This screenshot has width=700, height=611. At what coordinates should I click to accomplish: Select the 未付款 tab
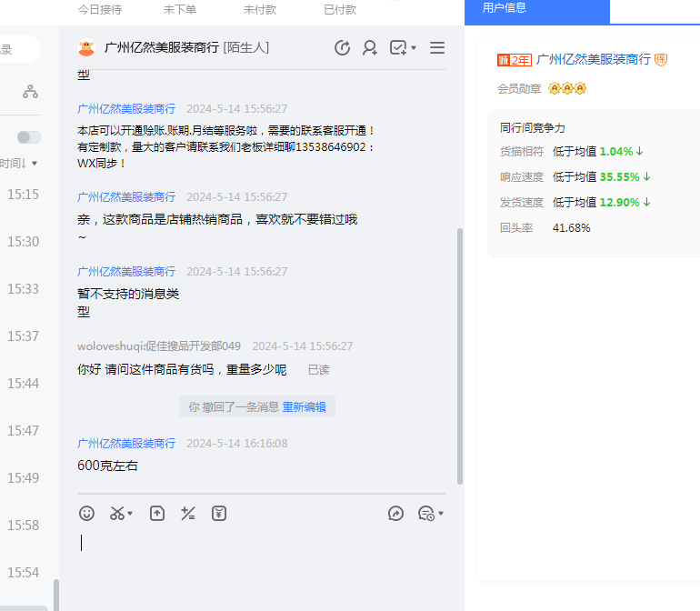coord(260,10)
